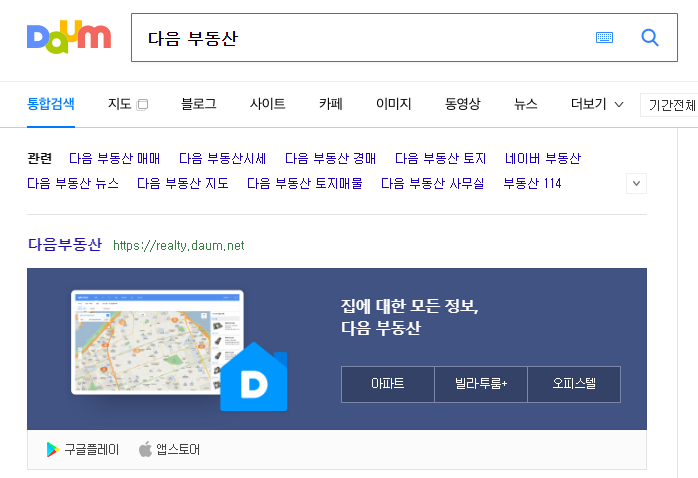Open related search 다음 부동산 토지매물
The width and height of the screenshot is (698, 478).
tap(305, 183)
